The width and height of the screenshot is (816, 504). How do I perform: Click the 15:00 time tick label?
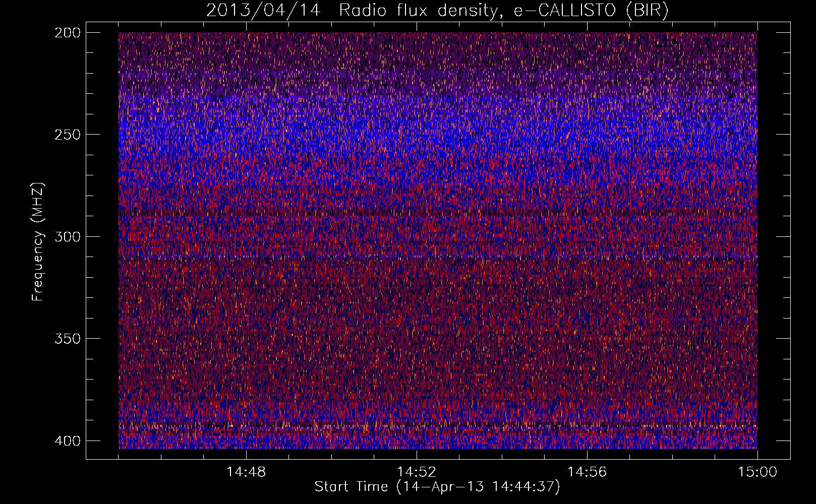click(757, 472)
